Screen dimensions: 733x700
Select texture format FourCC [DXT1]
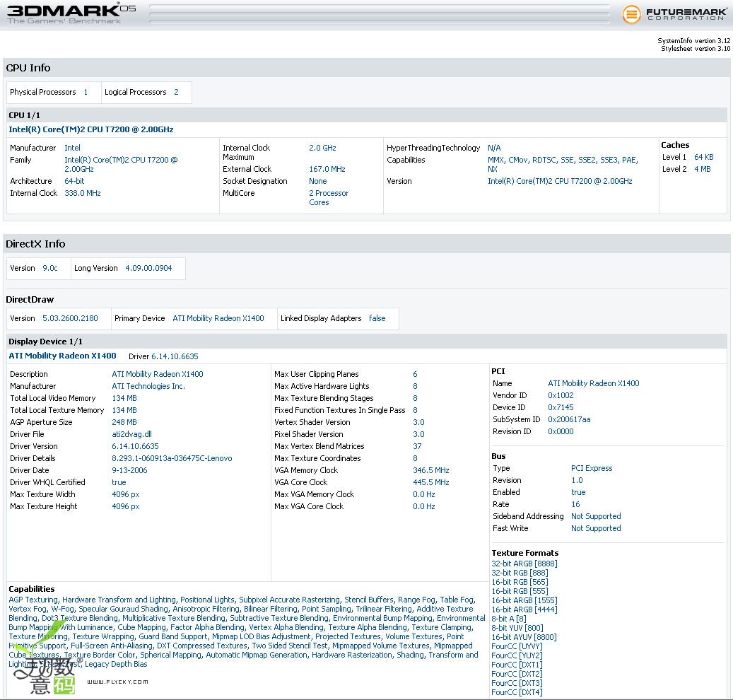517,665
